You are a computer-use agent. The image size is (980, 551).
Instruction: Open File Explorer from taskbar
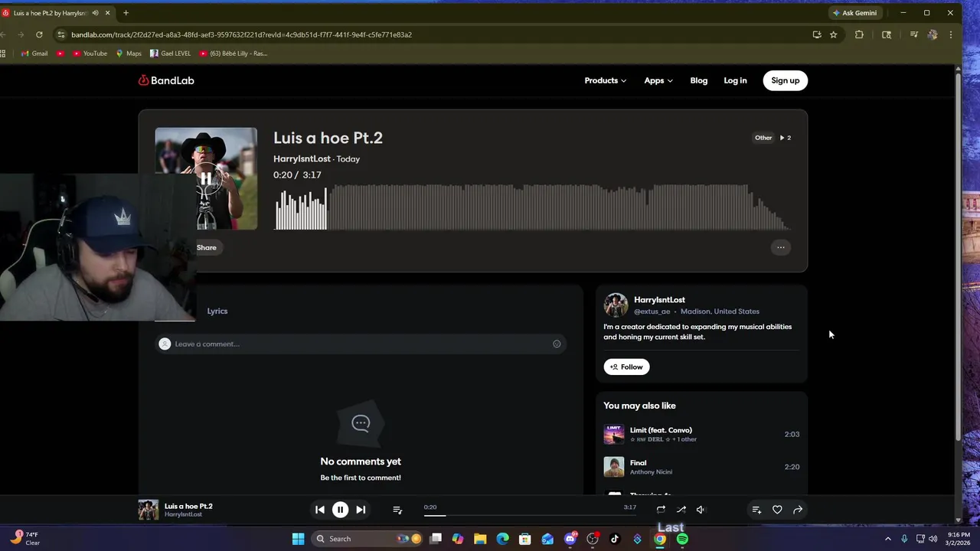click(x=480, y=539)
